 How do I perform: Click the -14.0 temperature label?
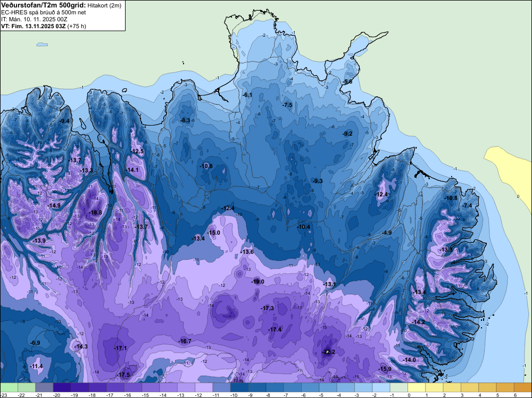409,360
